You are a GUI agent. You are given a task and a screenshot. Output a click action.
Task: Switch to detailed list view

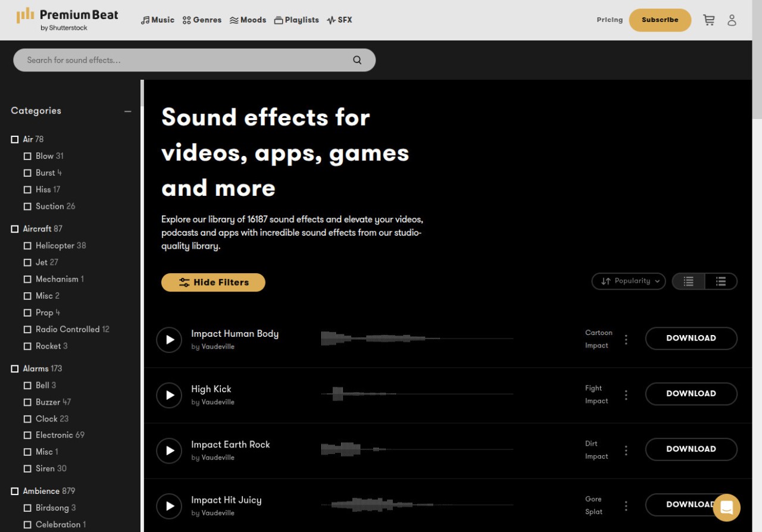(x=720, y=281)
